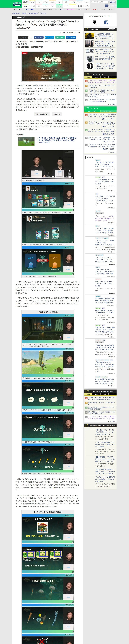This screenshot has width=129, height=644.
Task: Switch to the いいねランキング tab
Action: click(x=108, y=111)
